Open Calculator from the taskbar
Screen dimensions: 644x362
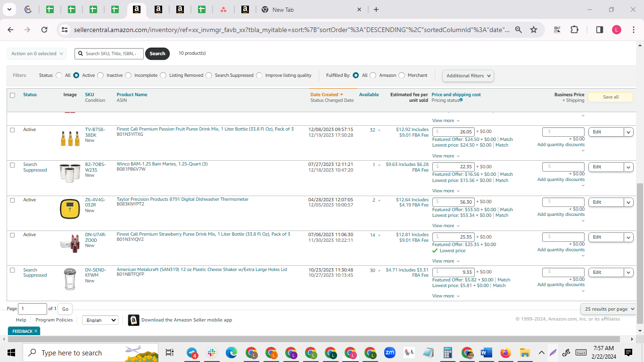click(448, 353)
